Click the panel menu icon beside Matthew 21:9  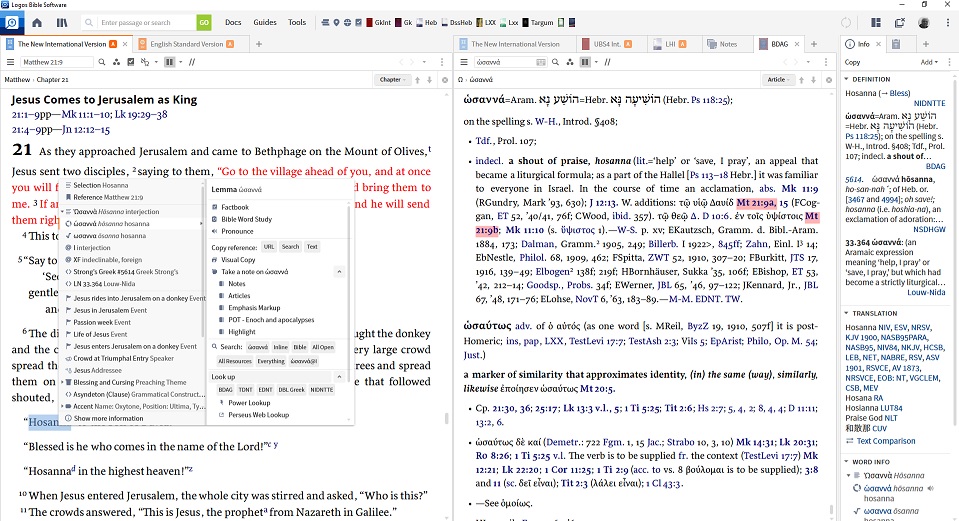click(10, 62)
